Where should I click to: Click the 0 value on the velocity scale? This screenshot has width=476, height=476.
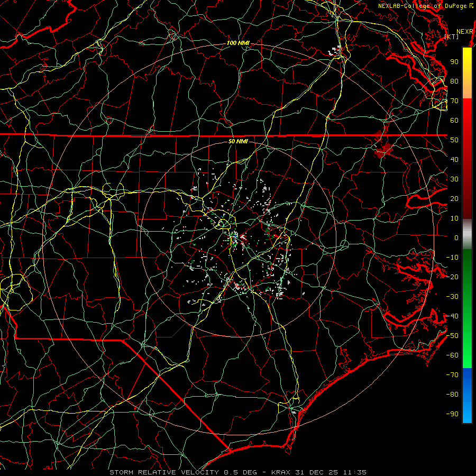(456, 238)
